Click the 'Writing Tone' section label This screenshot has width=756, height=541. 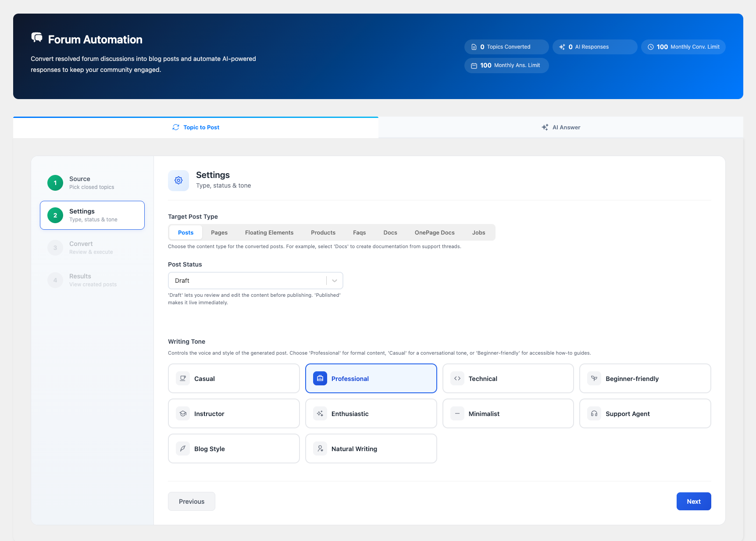[187, 342]
